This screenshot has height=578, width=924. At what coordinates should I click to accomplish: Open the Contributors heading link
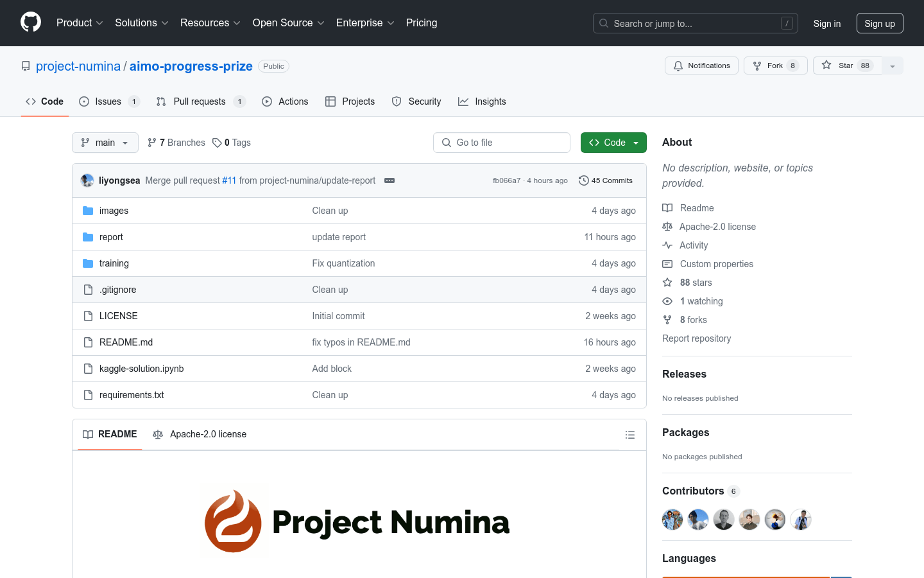pyautogui.click(x=701, y=491)
